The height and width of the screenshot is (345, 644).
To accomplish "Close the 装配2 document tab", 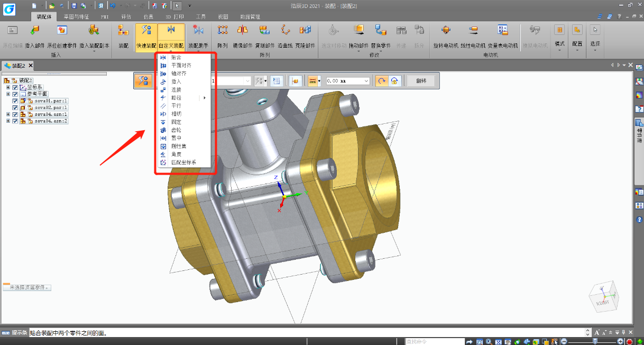I will (x=31, y=66).
